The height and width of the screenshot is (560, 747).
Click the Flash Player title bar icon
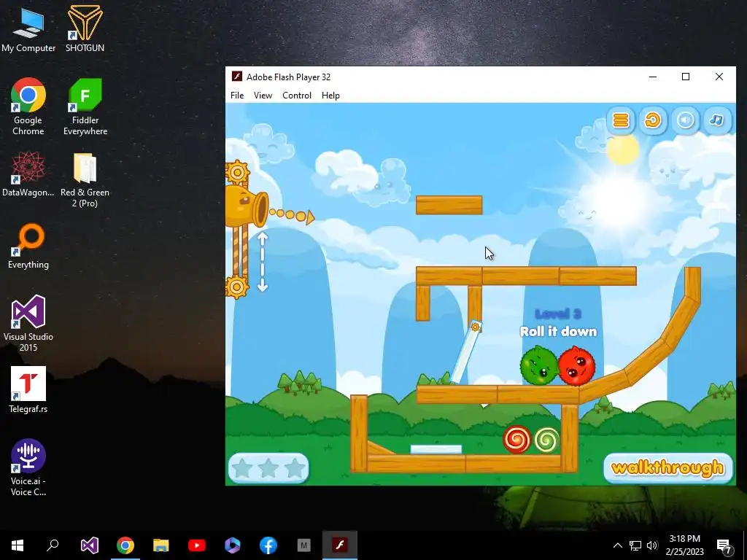pos(237,77)
